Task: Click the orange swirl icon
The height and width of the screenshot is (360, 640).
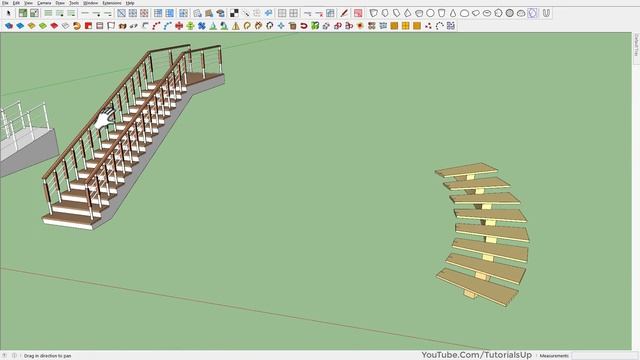Action: coord(77,26)
